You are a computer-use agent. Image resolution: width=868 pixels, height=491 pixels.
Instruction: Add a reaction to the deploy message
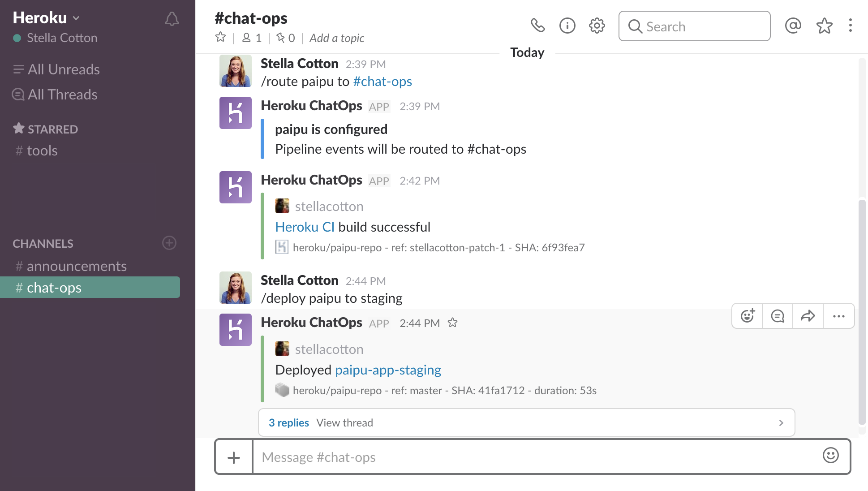click(x=747, y=316)
